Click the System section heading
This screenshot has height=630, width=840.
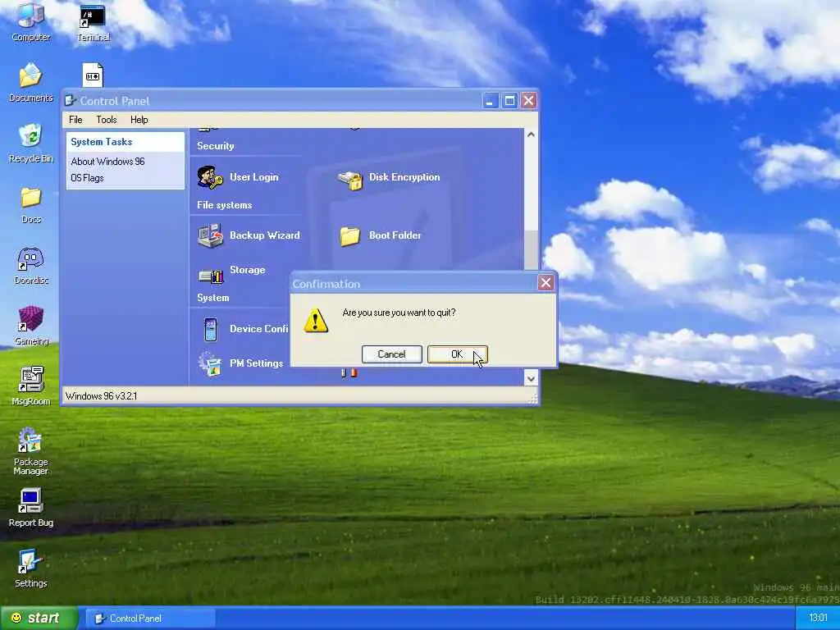point(212,298)
